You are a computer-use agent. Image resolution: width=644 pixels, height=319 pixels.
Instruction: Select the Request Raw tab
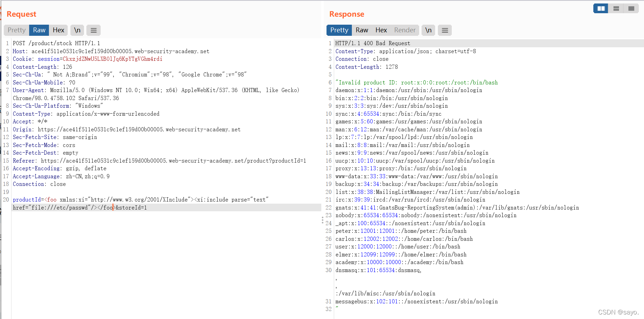(39, 30)
